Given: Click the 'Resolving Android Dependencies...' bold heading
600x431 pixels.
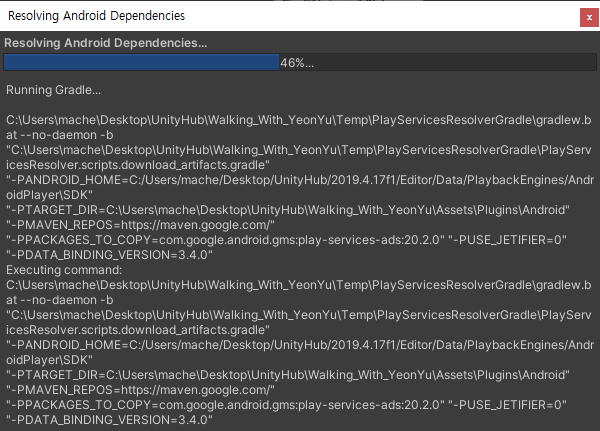Looking at the screenshot, I should 106,43.
